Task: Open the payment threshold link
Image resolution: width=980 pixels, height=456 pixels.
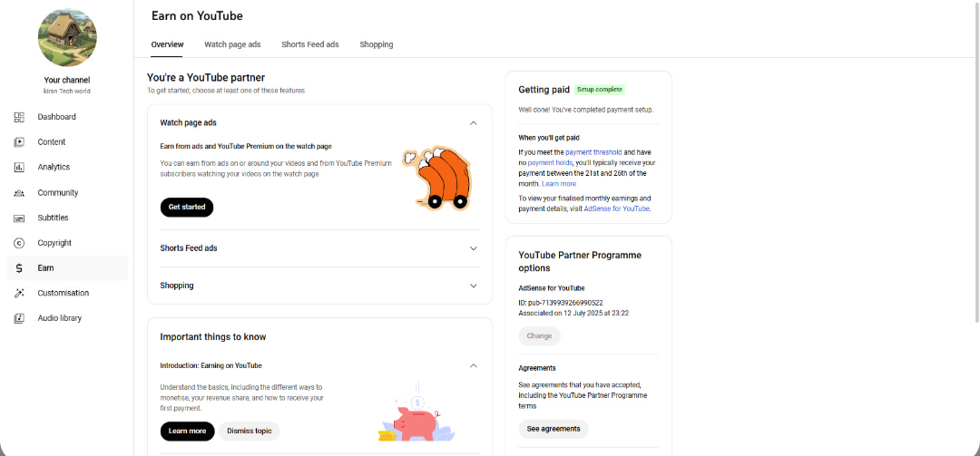Action: [593, 151]
